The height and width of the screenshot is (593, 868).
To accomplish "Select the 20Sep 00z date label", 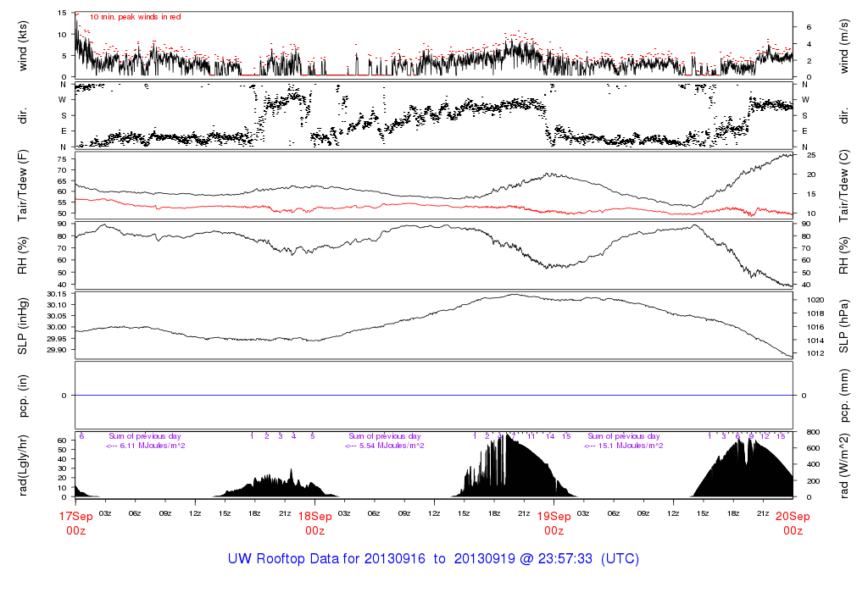I will click(x=793, y=522).
